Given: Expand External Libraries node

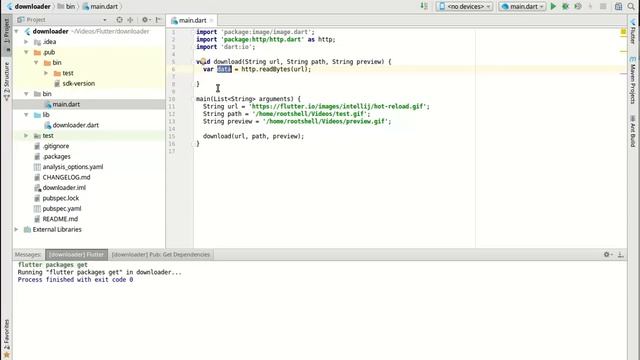Looking at the screenshot, I should 16,229.
